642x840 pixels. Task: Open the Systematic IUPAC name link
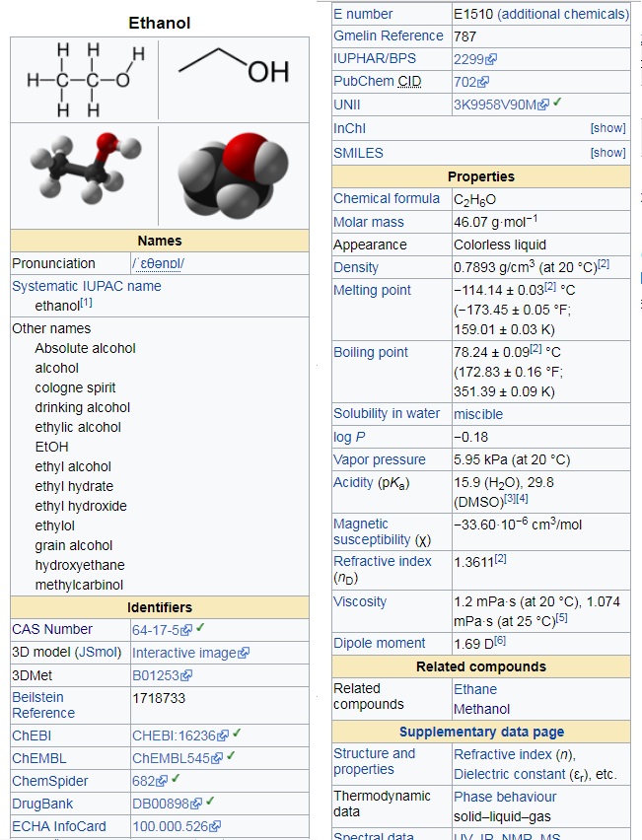click(x=86, y=286)
